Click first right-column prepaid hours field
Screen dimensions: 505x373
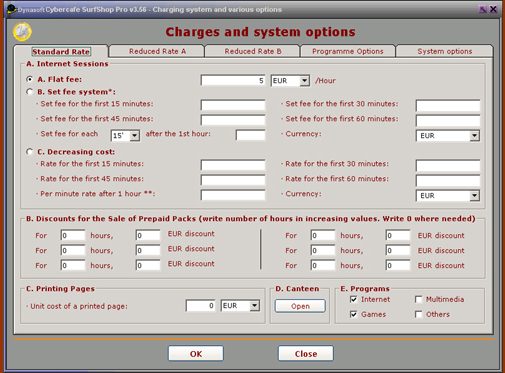(323, 235)
